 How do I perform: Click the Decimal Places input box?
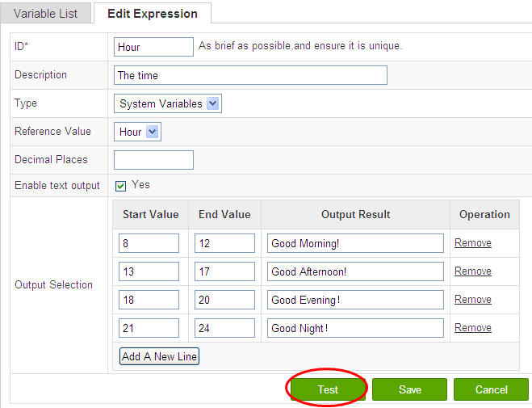pos(153,160)
